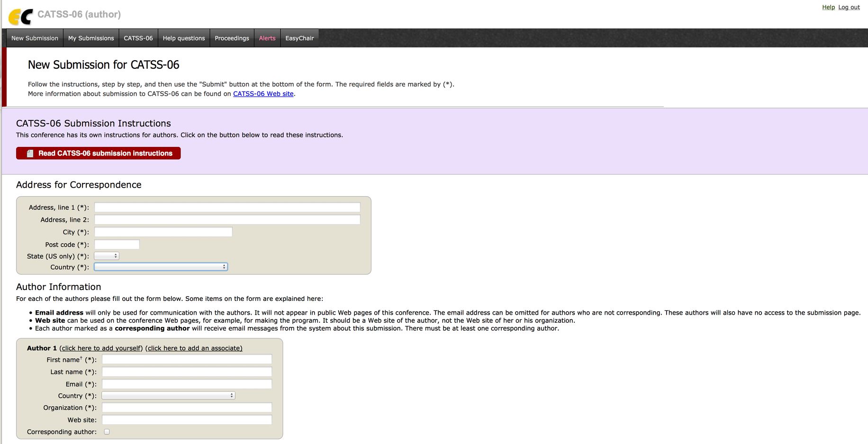Click 'click here to add yourself' link
The height and width of the screenshot is (444, 868).
click(101, 348)
